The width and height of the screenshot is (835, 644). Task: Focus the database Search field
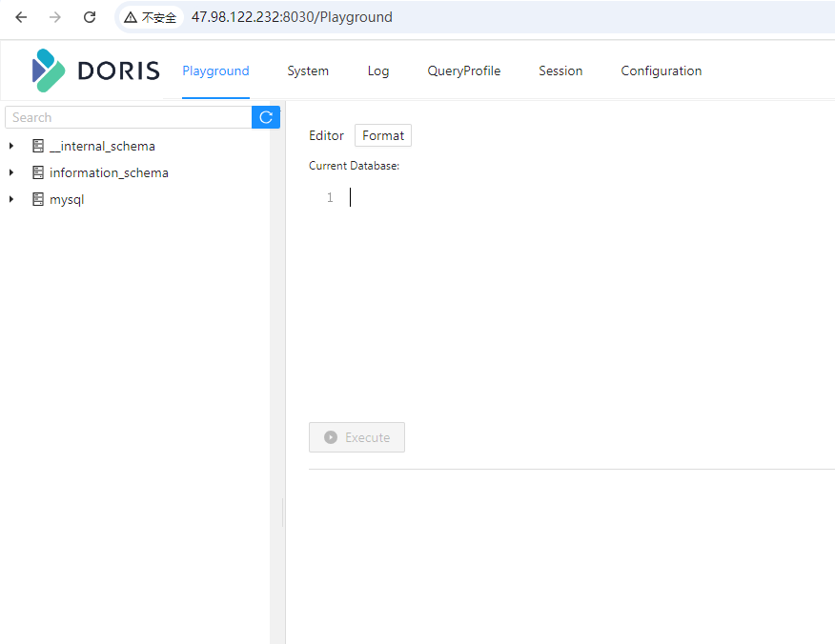point(129,117)
